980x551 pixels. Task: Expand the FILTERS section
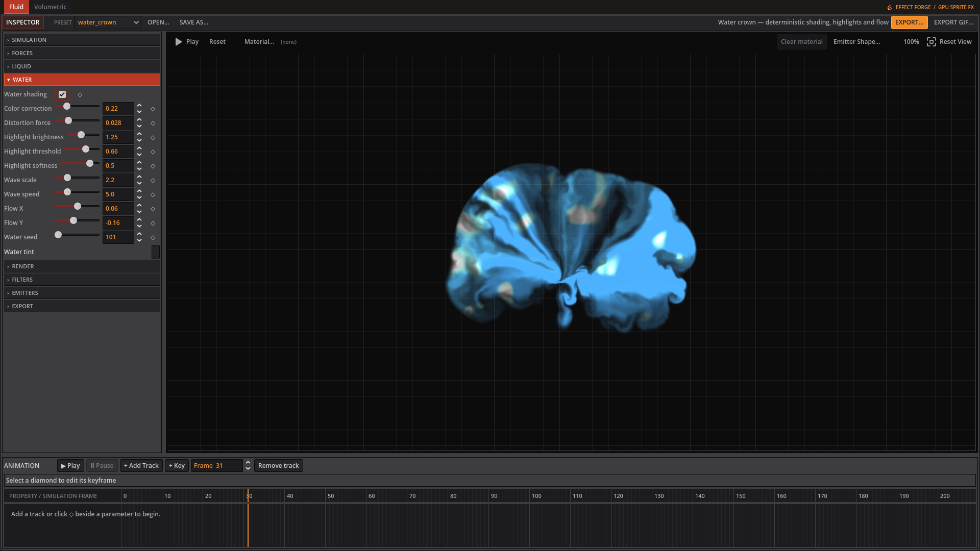click(82, 280)
